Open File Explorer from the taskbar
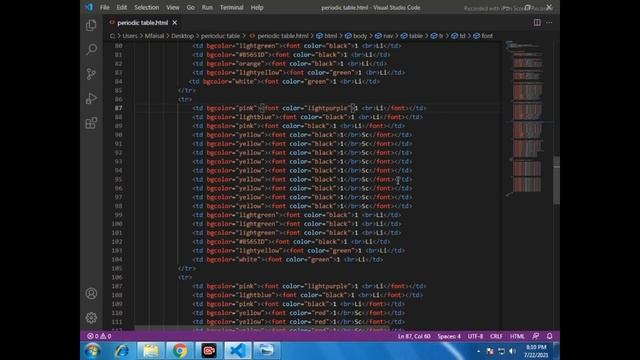 151,351
